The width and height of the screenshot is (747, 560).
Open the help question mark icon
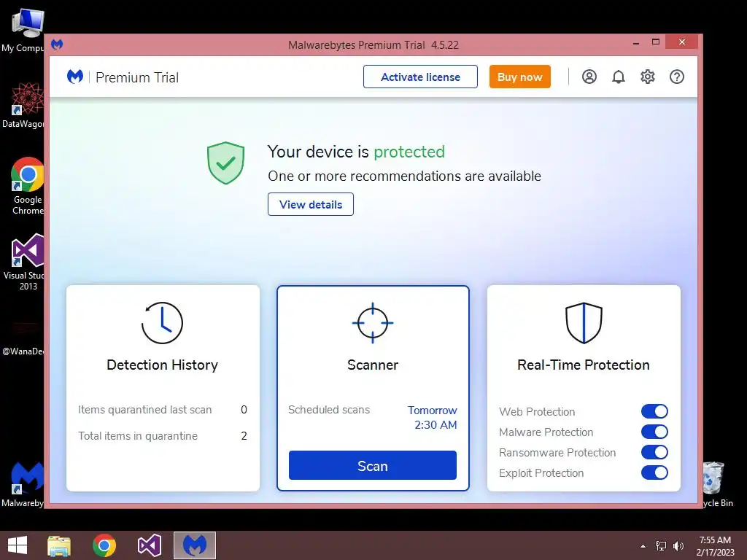click(x=676, y=77)
